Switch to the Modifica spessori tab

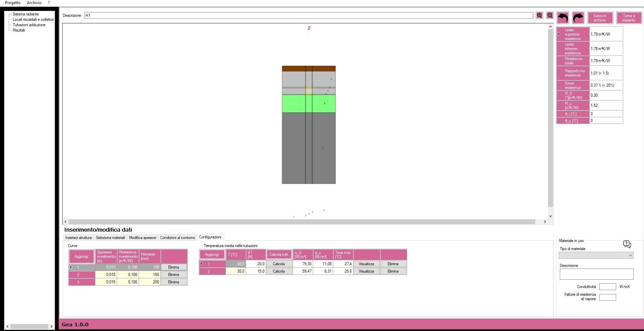click(x=143, y=238)
